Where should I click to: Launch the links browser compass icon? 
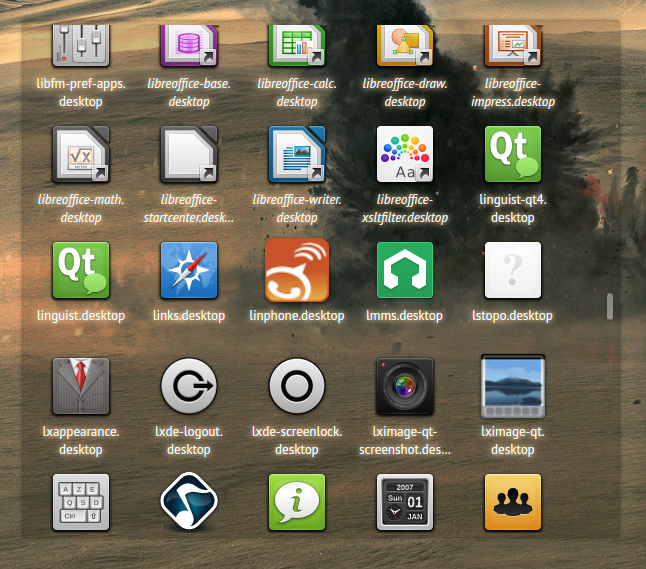click(x=189, y=270)
